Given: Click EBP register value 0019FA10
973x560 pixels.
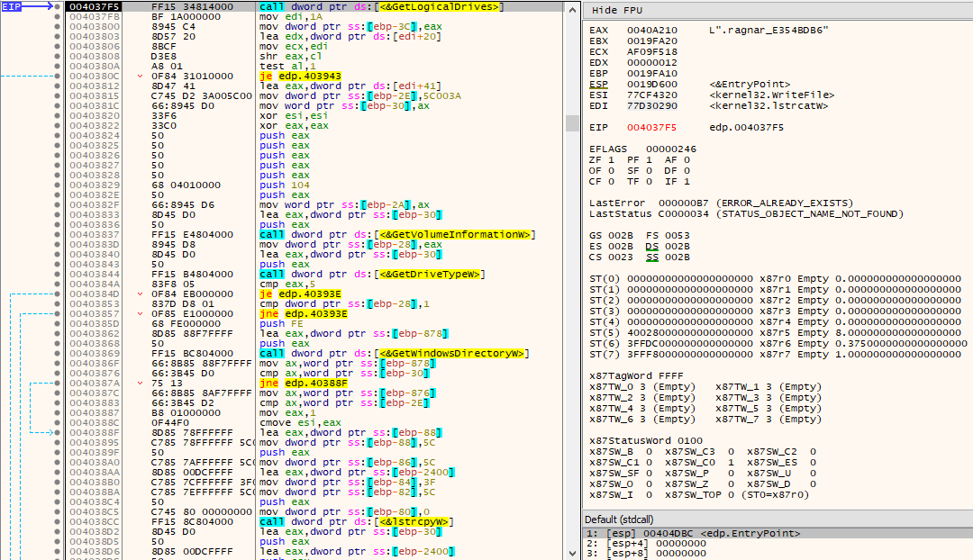Looking at the screenshot, I should coord(652,73).
